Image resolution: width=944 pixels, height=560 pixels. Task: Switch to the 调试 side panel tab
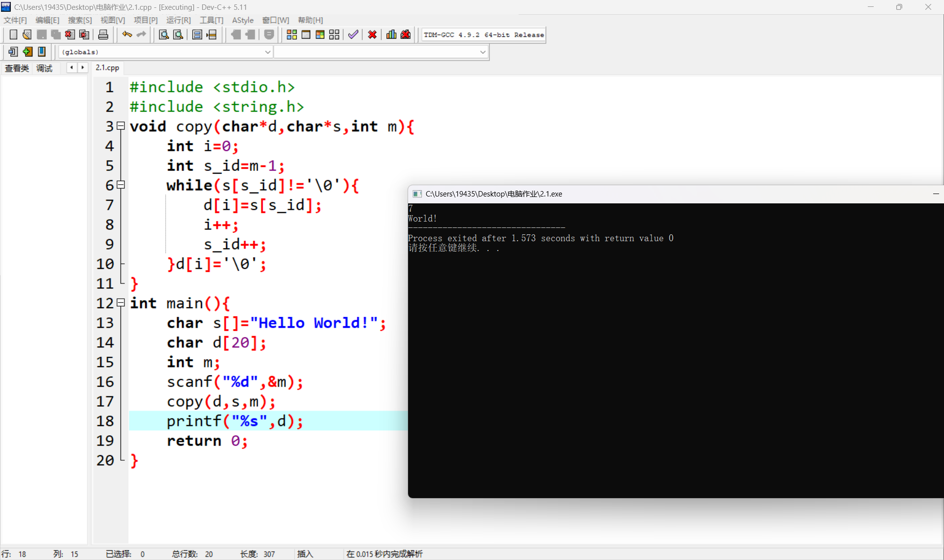(x=44, y=68)
